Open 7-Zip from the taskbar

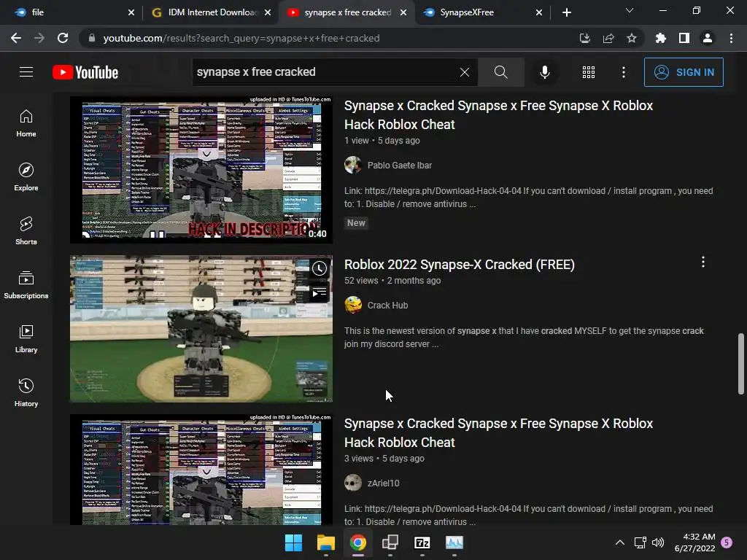pyautogui.click(x=422, y=542)
